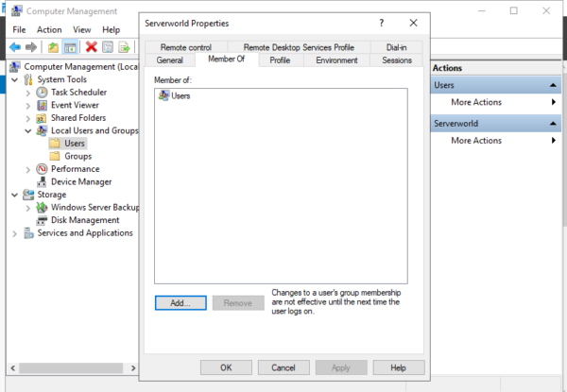567x392 pixels.
Task: Click the Back arrow toolbar icon
Action: [15, 47]
